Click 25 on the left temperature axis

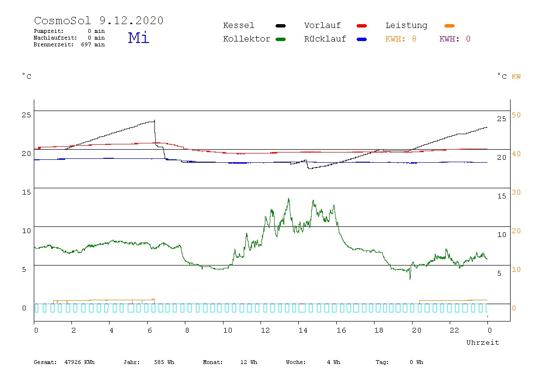pos(27,115)
